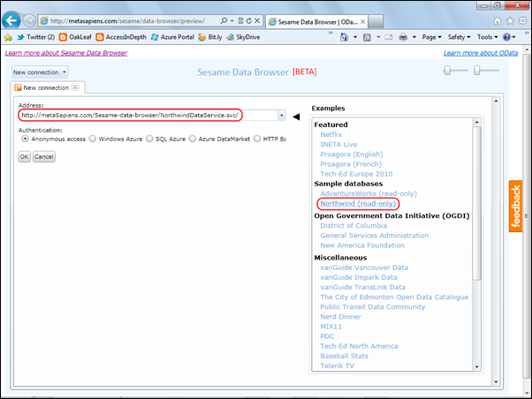
Task: Expand the Address combo box dropdown arrow
Action: click(x=282, y=116)
